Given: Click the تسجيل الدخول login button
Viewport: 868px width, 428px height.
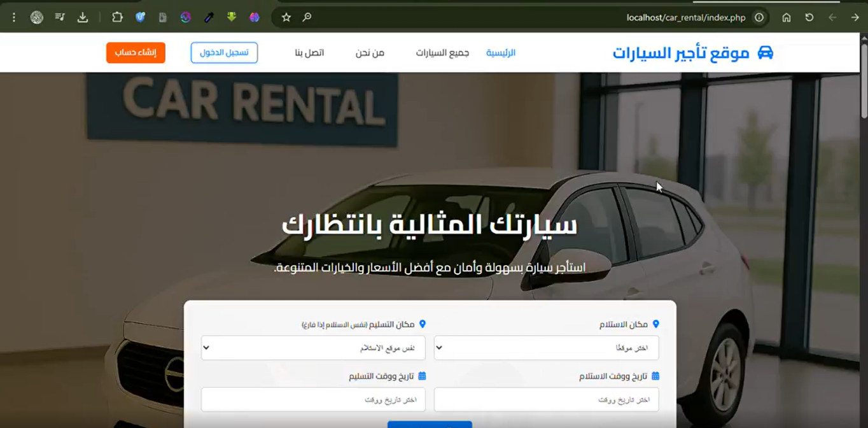Looking at the screenshot, I should [224, 53].
